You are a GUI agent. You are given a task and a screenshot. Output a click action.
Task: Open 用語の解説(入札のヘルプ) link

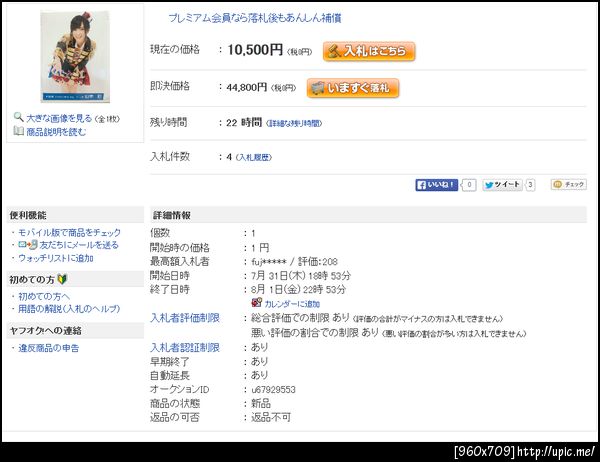pyautogui.click(x=69, y=309)
